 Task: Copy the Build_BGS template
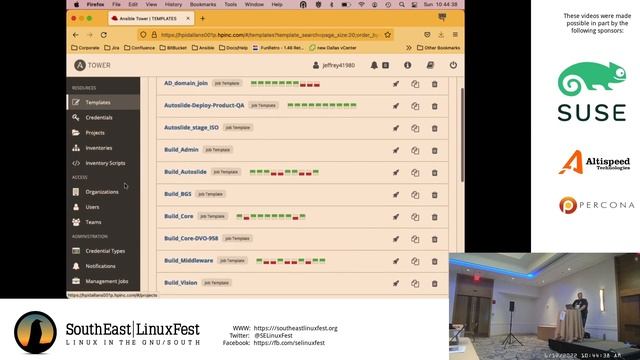(415, 195)
